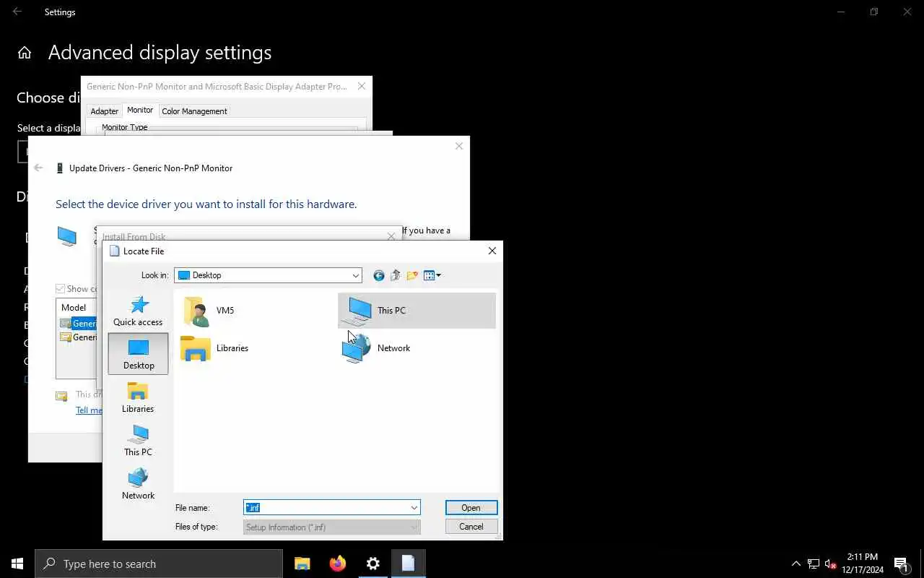This screenshot has width=924, height=578.
Task: Show hidden tray icons chevron
Action: (796, 564)
